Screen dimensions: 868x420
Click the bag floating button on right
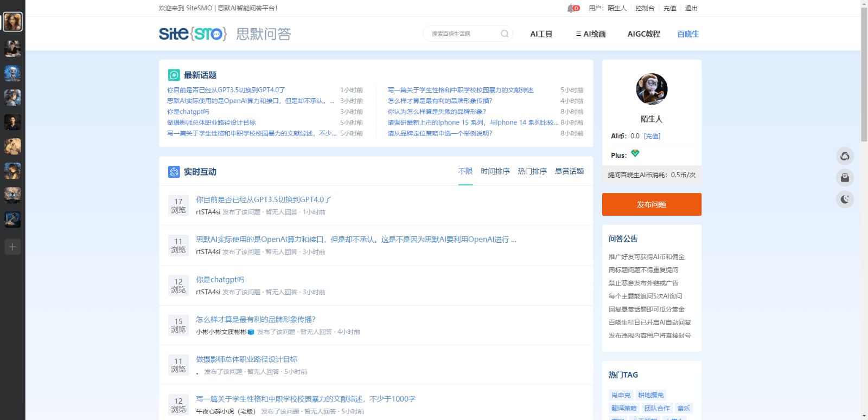click(845, 178)
